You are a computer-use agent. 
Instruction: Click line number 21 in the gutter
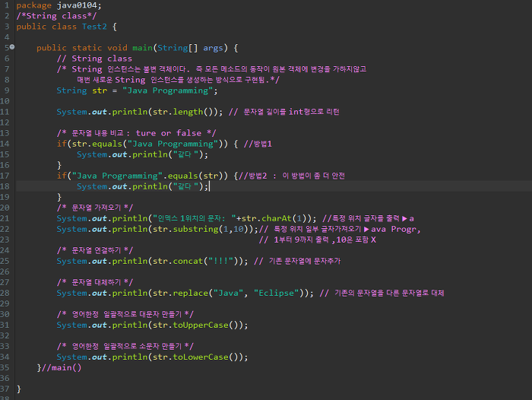click(x=5, y=218)
